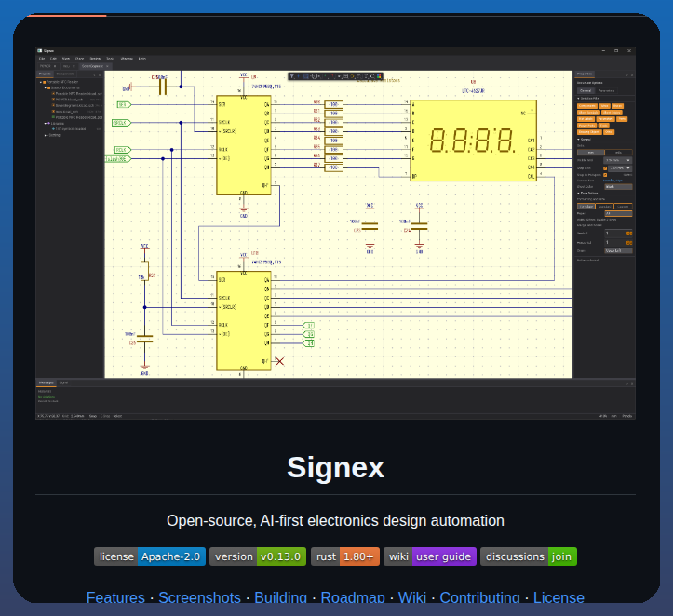The width and height of the screenshot is (673, 616).
Task: Follow the License text link
Action: coord(559,597)
